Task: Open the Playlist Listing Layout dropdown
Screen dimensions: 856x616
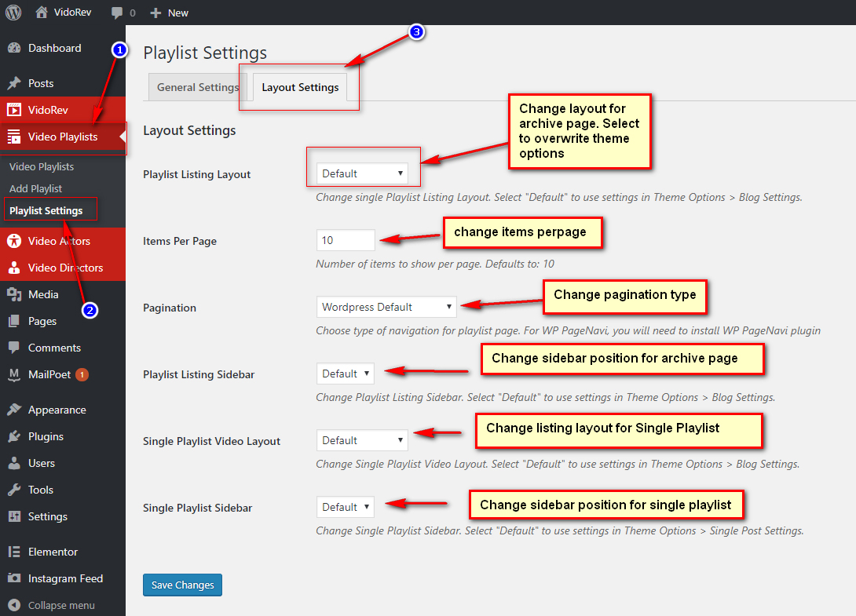Action: point(362,173)
